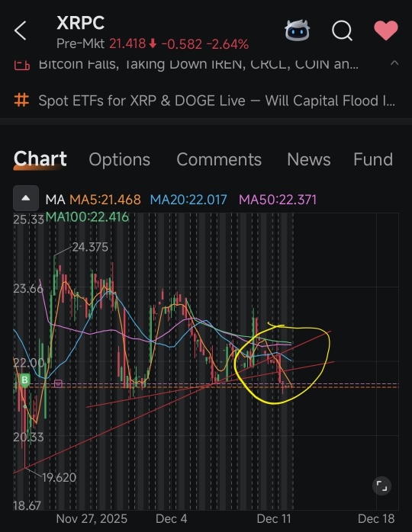412x532 pixels.
Task: Open the robot AI assistant icon
Action: [x=297, y=30]
